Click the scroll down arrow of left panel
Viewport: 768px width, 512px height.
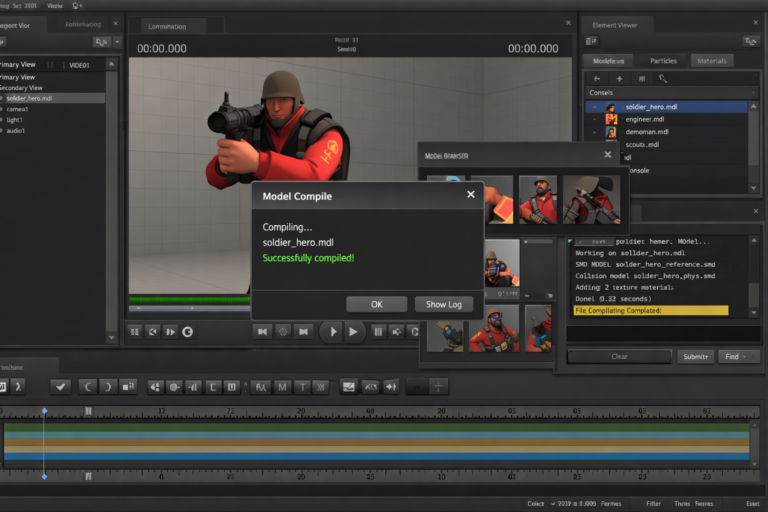click(112, 338)
